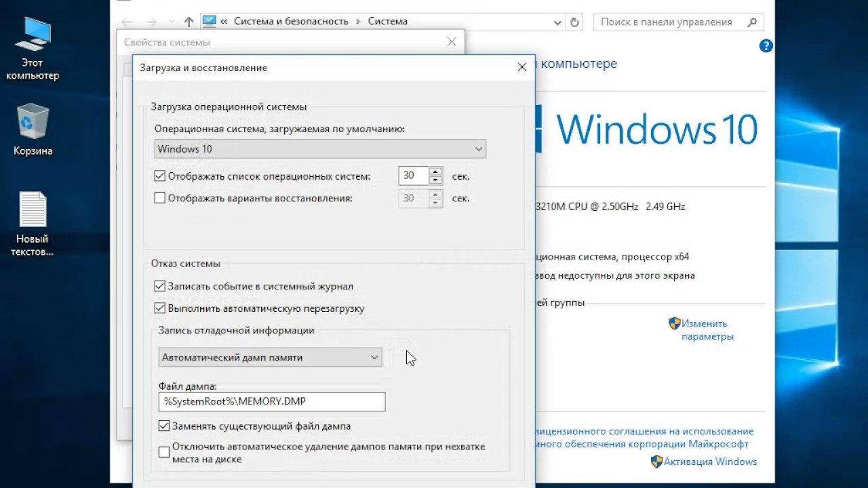
Task: Click the Up arrow in Control Panel
Action: tap(189, 22)
